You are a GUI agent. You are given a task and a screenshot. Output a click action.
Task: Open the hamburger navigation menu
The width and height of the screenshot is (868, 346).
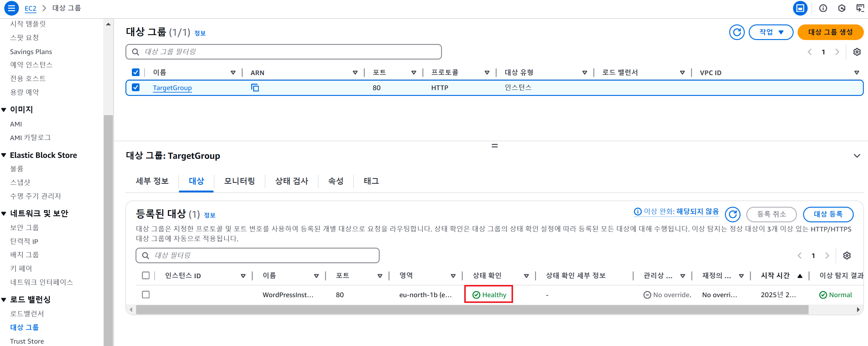point(11,8)
